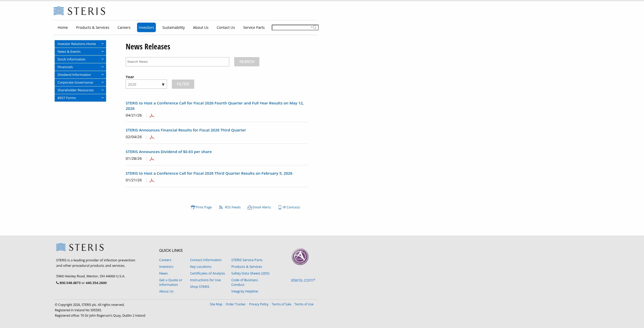Open News in footer Quick Links
The height and width of the screenshot is (328, 644).
(163, 273)
